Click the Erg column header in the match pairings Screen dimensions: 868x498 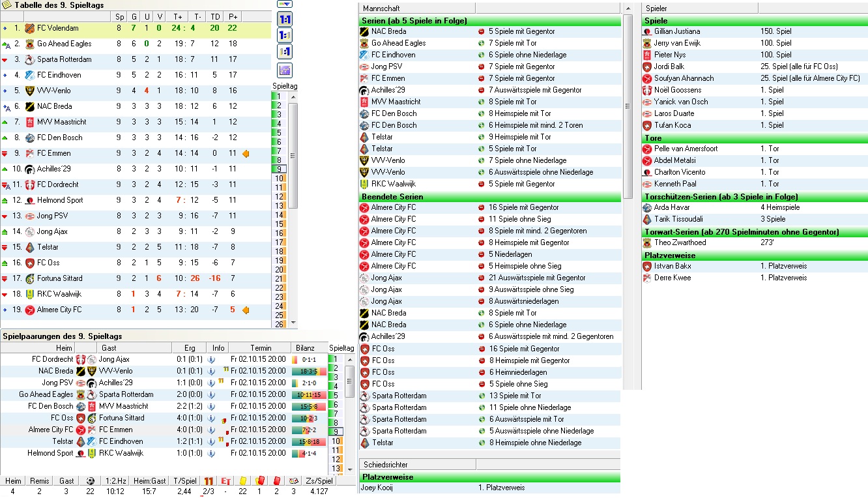point(190,348)
